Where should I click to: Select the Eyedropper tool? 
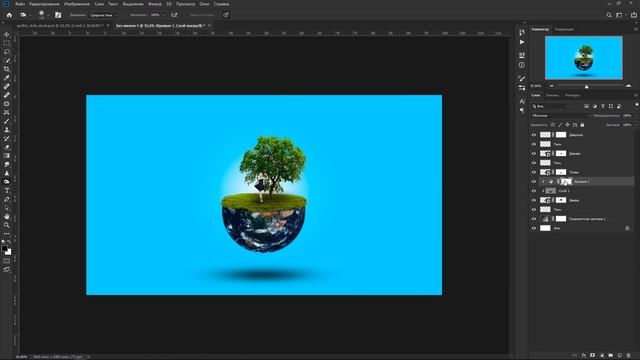pyautogui.click(x=7, y=78)
